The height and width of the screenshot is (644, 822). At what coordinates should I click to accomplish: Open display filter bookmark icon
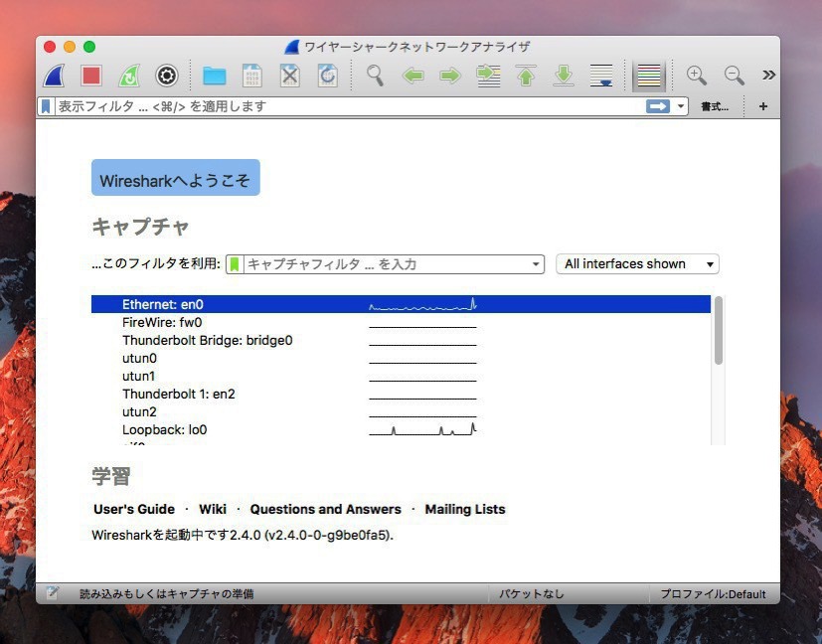coord(46,107)
